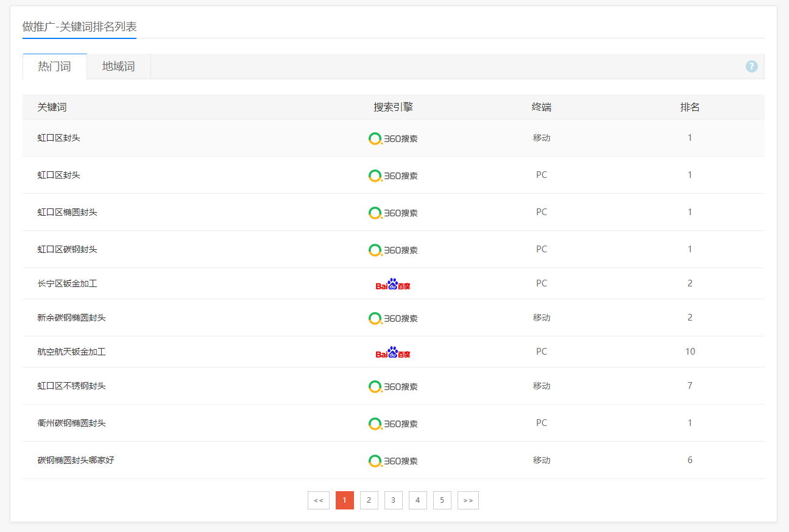Image resolution: width=789 pixels, height=532 pixels.
Task: Select page 4 in the pagination
Action: tap(417, 500)
